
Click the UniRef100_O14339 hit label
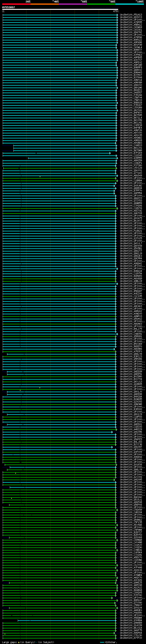[x=131, y=625]
